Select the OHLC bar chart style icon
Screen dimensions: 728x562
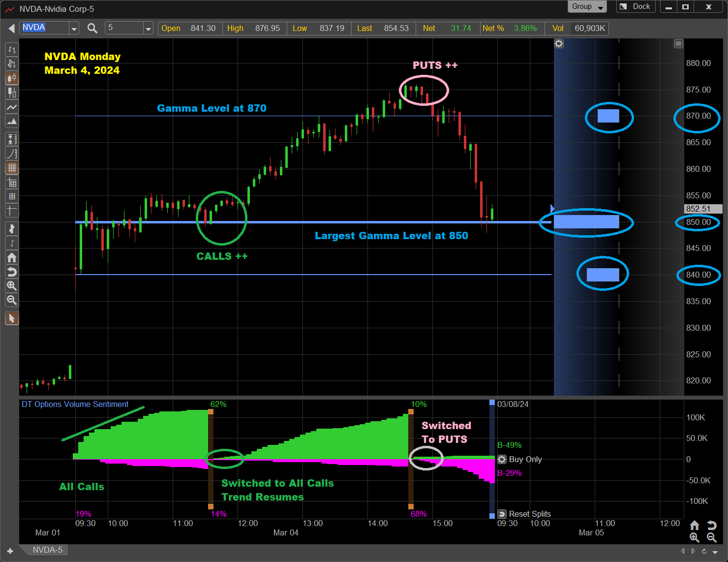(x=12, y=50)
